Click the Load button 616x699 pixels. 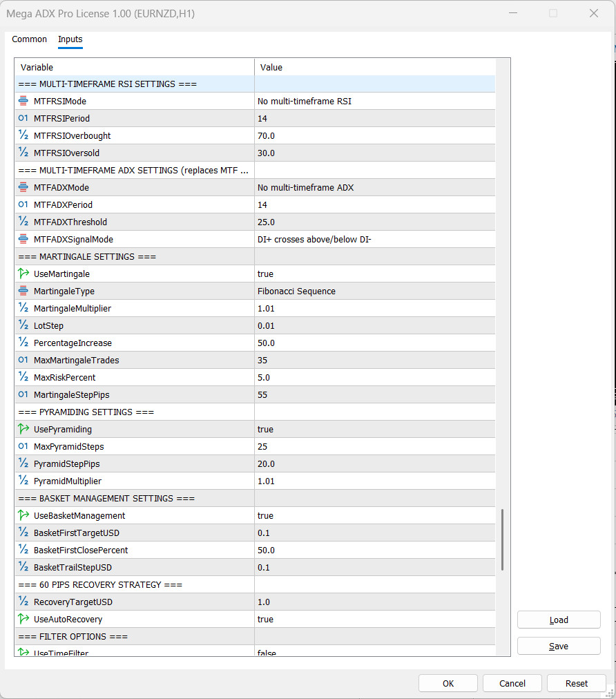559,620
